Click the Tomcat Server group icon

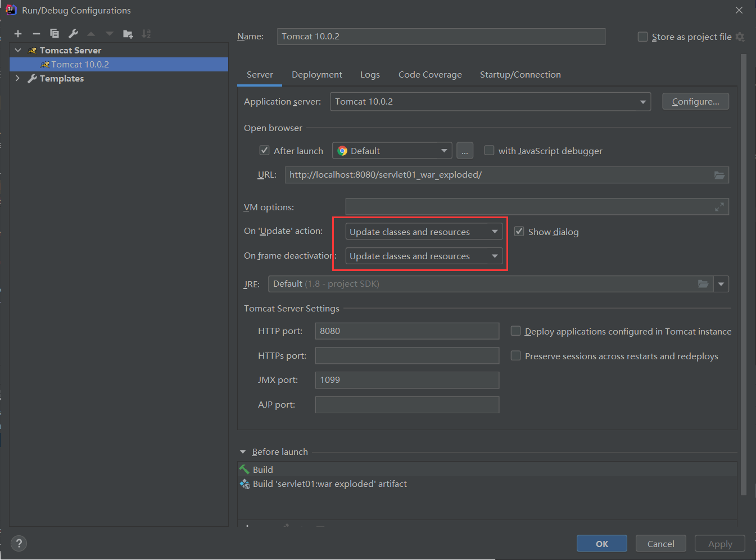tap(33, 51)
